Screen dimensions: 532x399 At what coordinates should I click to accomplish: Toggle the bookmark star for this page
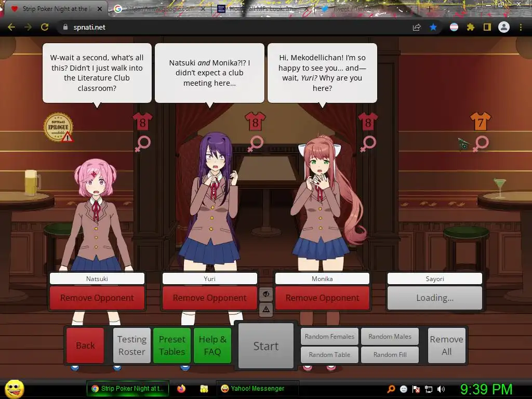(433, 27)
